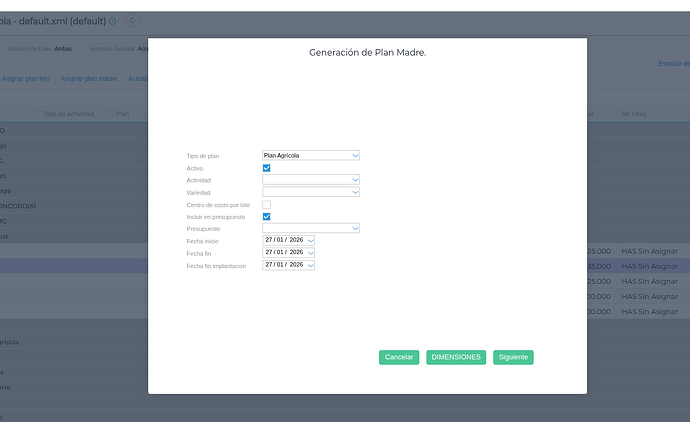Expand the Actividad combo box
Screen dimensions: 690x422
[x=310, y=180]
